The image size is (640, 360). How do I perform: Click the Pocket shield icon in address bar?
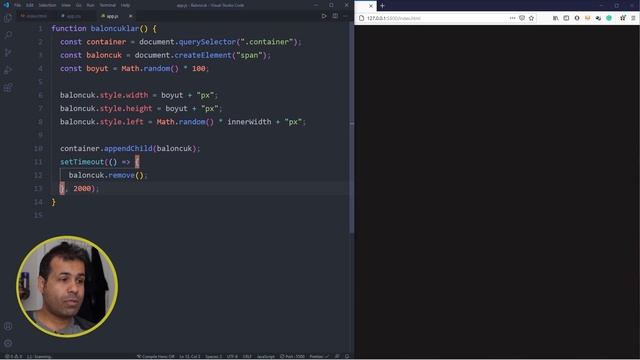point(522,18)
